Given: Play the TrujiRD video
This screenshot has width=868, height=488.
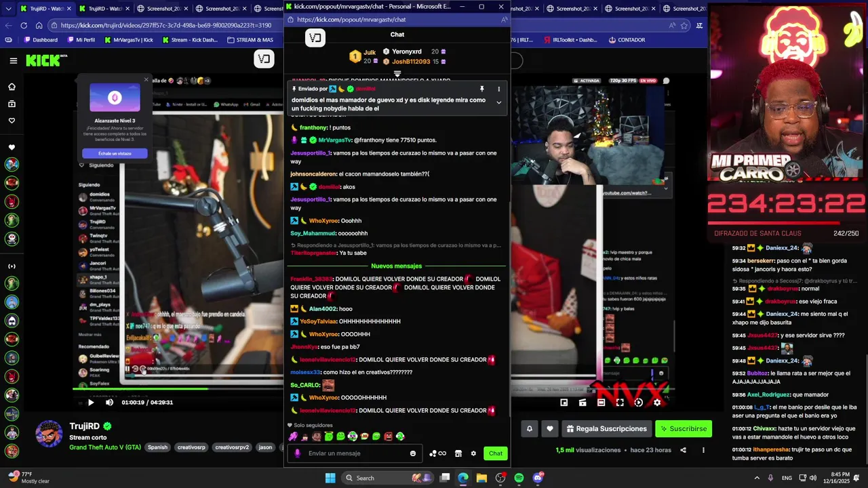Looking at the screenshot, I should (x=91, y=403).
